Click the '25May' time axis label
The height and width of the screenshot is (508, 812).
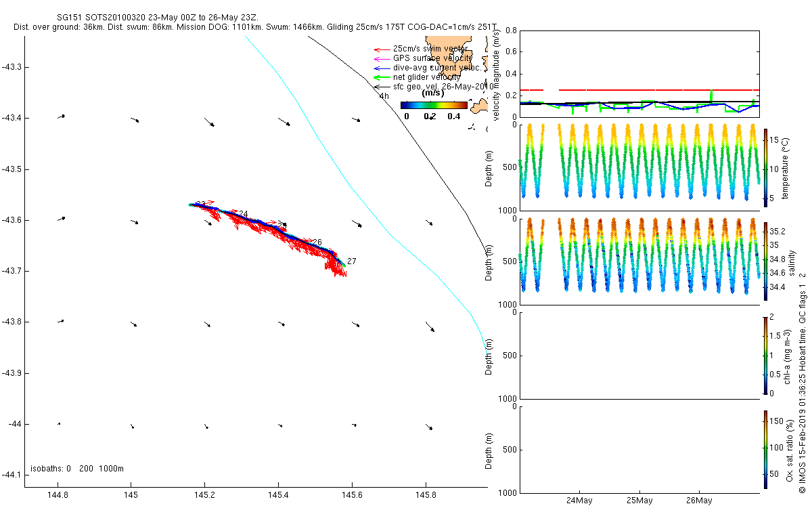point(639,501)
